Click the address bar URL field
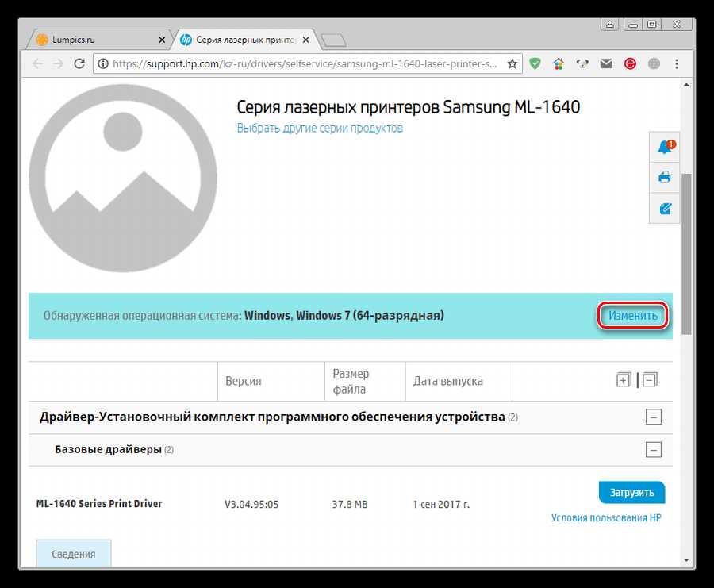This screenshot has width=714, height=588. coord(305,63)
